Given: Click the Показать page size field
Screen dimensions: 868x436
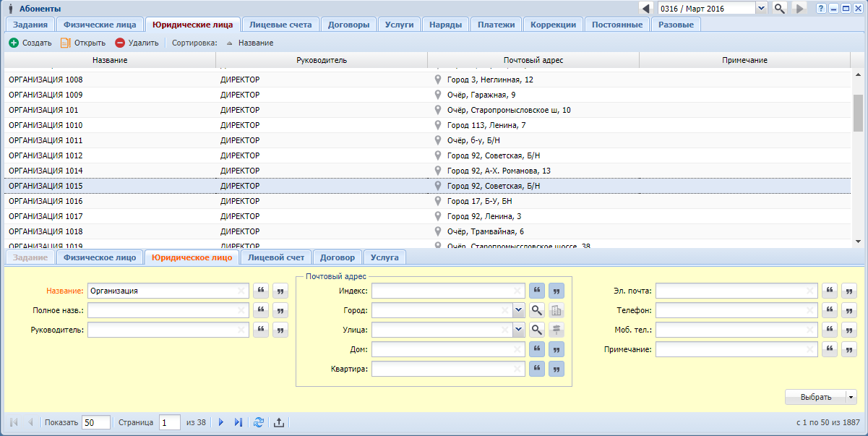Looking at the screenshot, I should [x=96, y=422].
